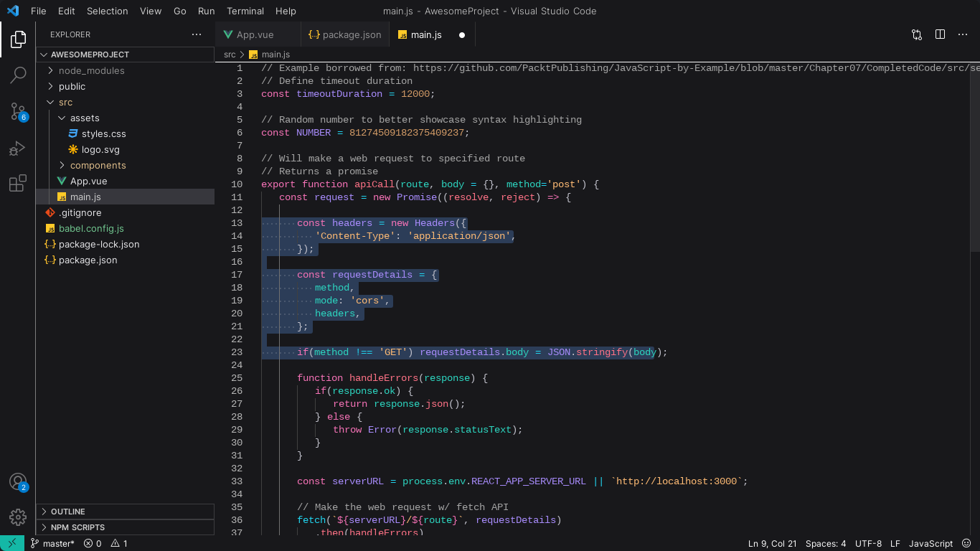Viewport: 980px width, 551px height.
Task: Click the remote window indicator in status bar
Action: 12,543
